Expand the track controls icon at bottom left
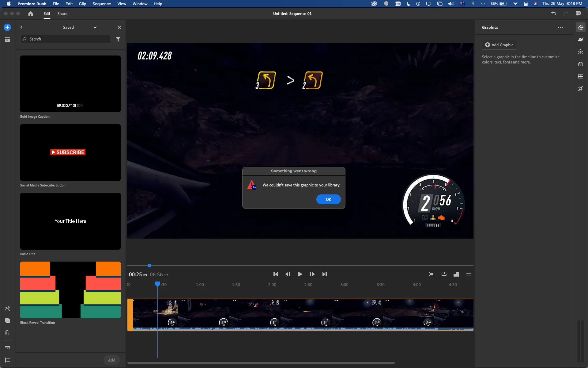This screenshot has width=588, height=368. (x=7, y=360)
